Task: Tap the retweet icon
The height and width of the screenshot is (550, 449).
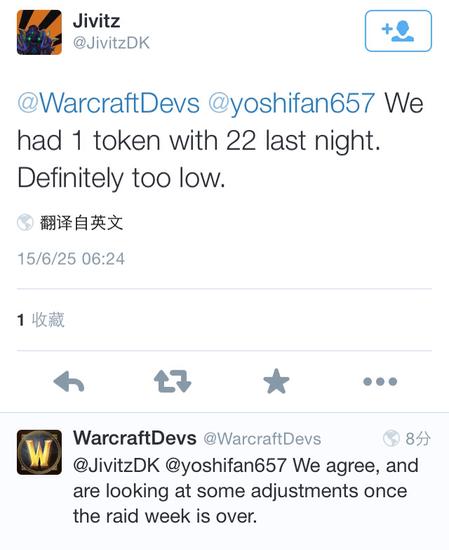Action: click(173, 381)
